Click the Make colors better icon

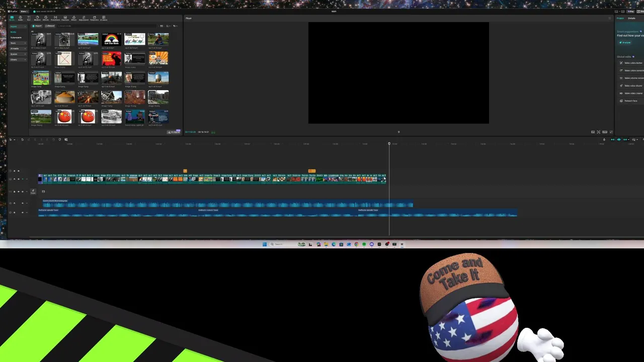click(621, 63)
